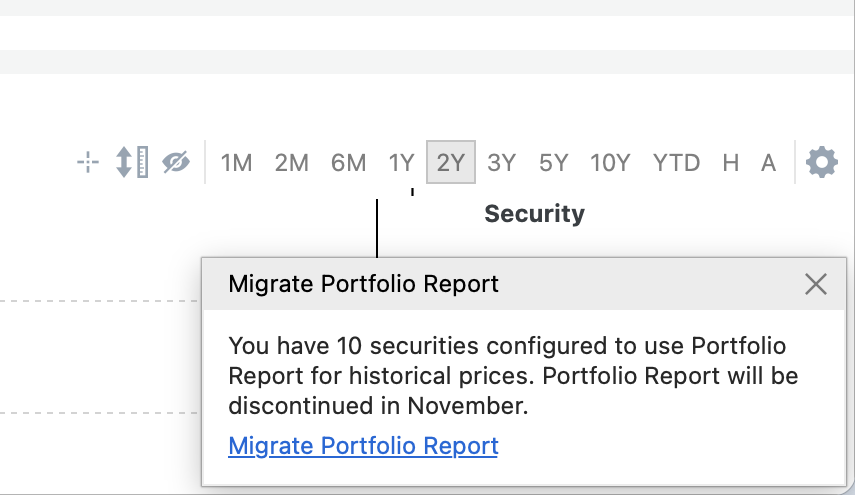Screen dimensions: 855x495
Task: Choose the 3Y chart interval
Action: pyautogui.click(x=501, y=162)
